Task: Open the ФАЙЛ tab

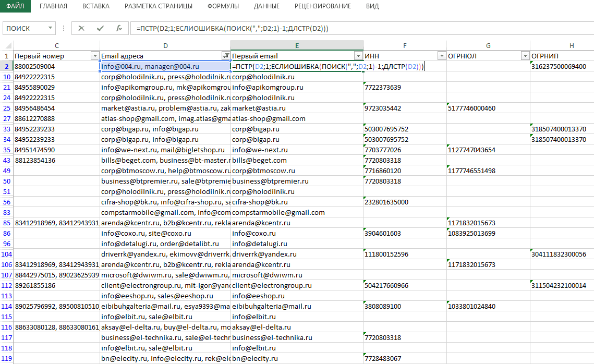Action: (x=15, y=6)
